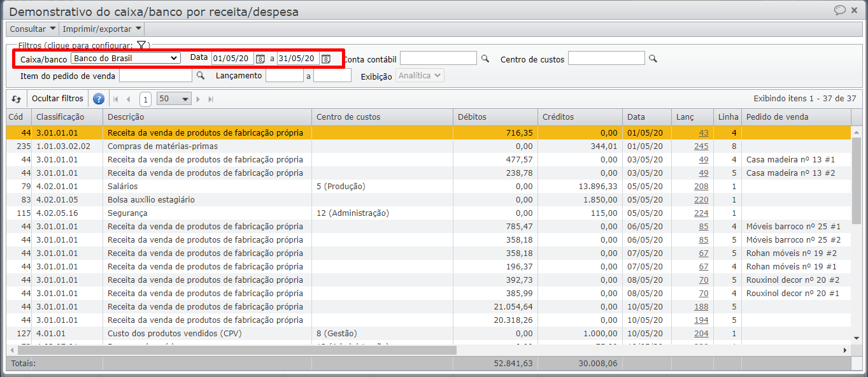Open the Exibição Analítica dropdown
This screenshot has height=377, width=868.
point(420,76)
